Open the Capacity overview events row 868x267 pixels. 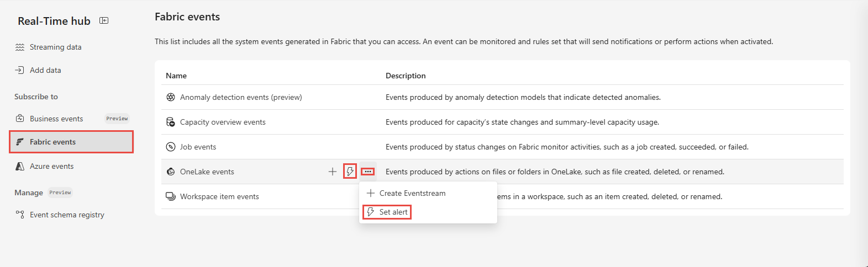pyautogui.click(x=502, y=122)
